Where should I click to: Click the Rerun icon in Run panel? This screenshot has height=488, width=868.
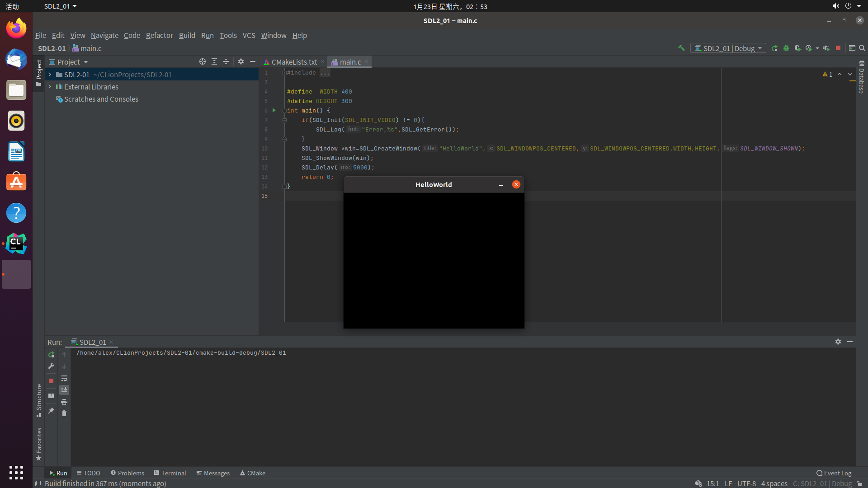[51, 355]
